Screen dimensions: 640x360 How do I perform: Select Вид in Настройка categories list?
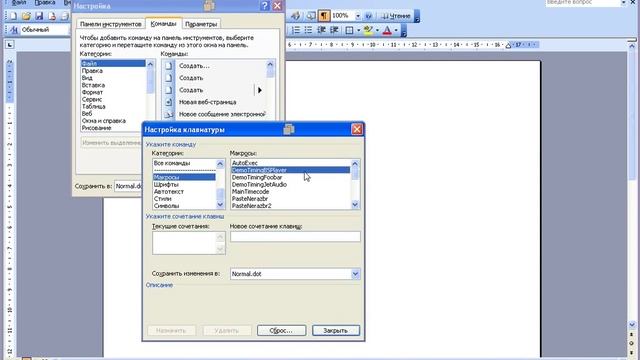tap(113, 78)
